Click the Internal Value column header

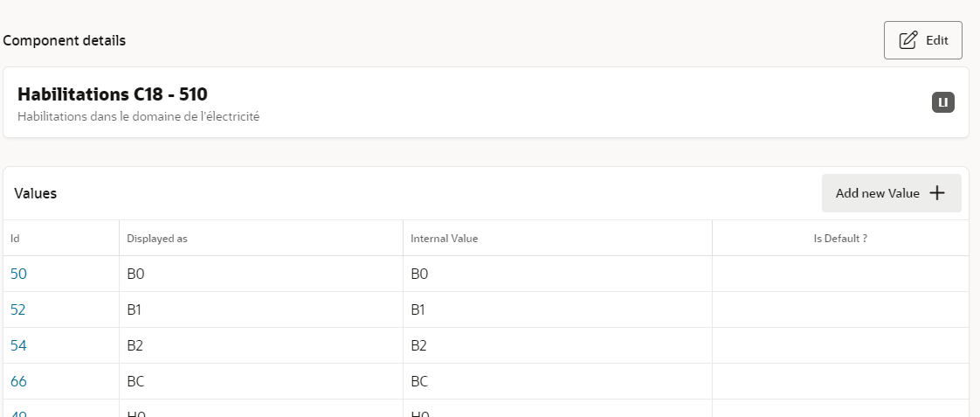(445, 238)
